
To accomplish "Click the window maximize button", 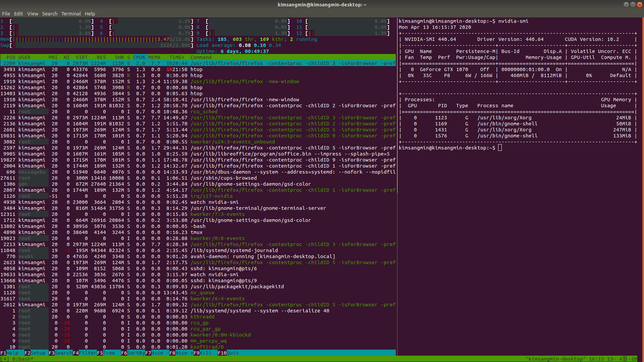I will tap(633, 5).
